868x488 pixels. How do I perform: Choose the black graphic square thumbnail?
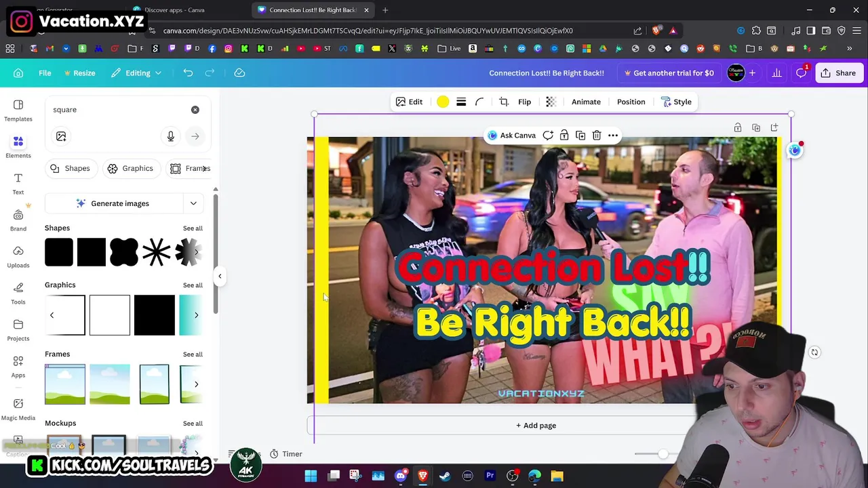[x=154, y=315]
